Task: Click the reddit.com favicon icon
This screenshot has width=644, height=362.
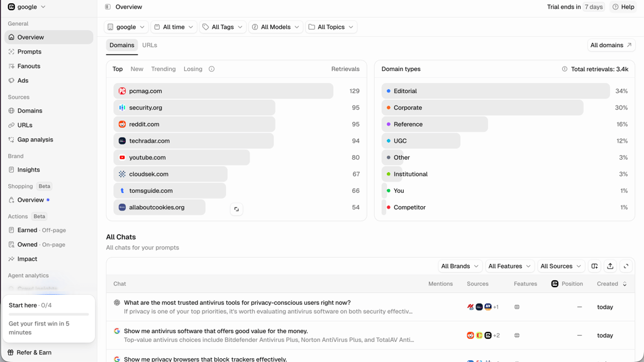Action: coord(122,124)
